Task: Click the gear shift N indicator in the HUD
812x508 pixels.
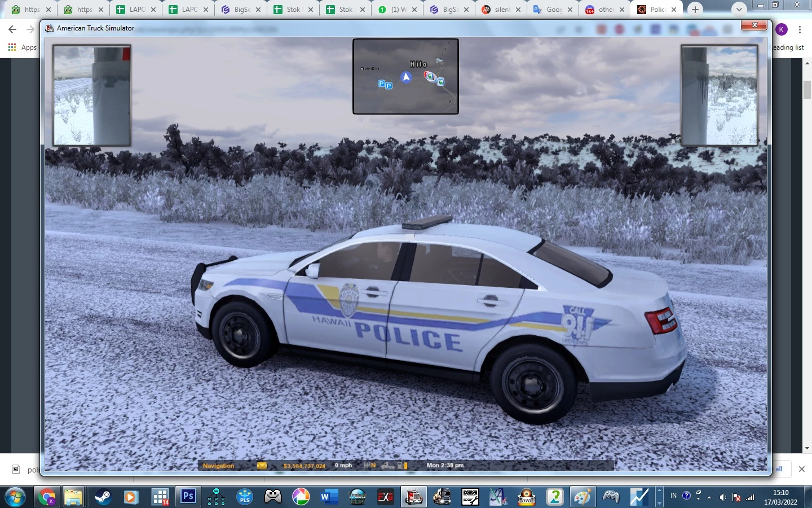Action: coord(370,466)
